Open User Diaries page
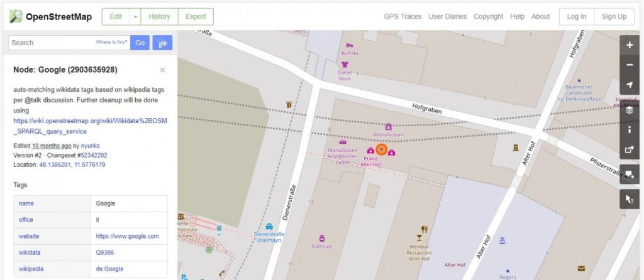The width and height of the screenshot is (644, 280). pos(447,16)
